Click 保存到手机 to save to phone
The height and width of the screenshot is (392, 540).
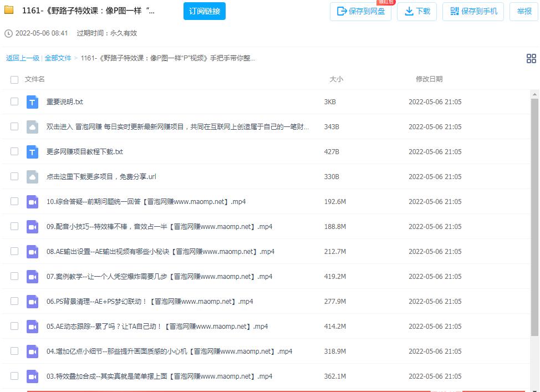tap(473, 12)
